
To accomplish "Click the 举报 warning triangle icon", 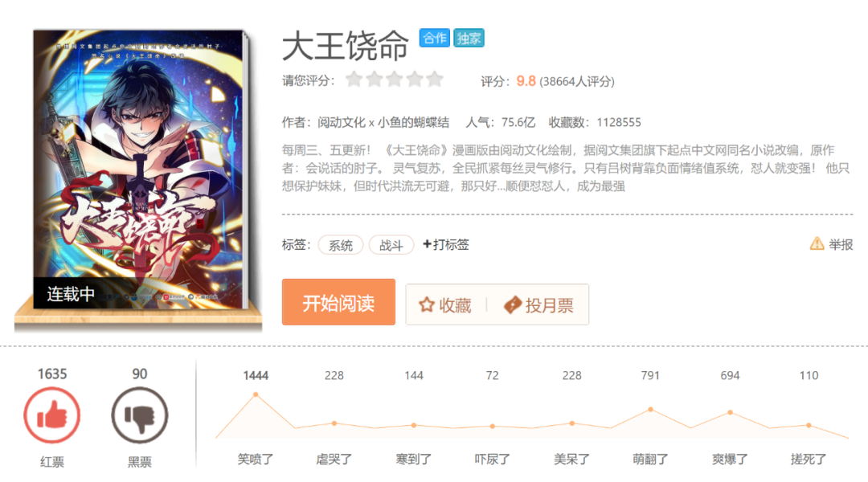I will [817, 243].
